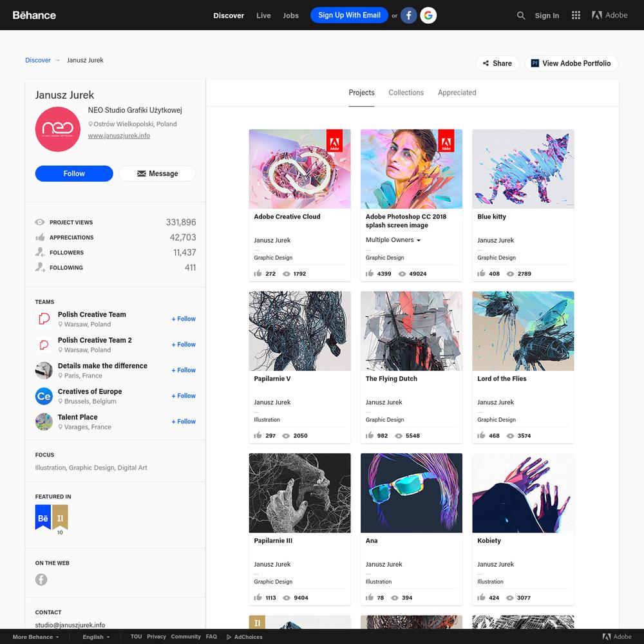Screen dimensions: 644x644
Task: Click View Adobe Portfolio button
Action: (x=571, y=63)
